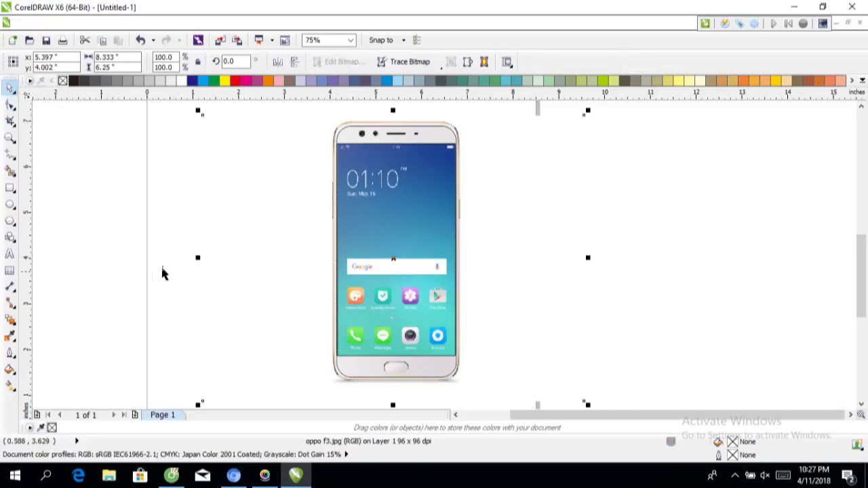
Task: Expand document color profiles arrow
Action: click(347, 454)
